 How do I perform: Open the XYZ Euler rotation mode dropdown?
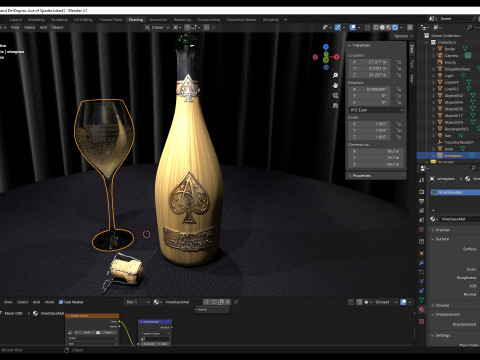tap(376, 110)
